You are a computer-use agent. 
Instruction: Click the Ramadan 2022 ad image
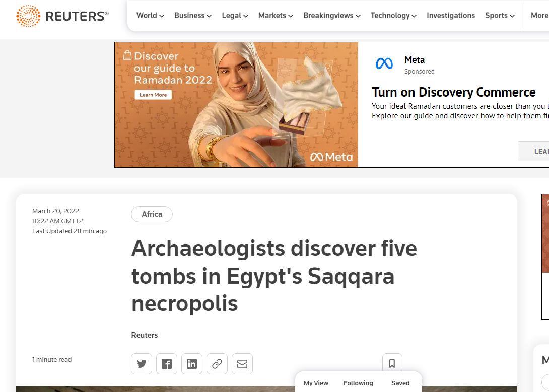(x=236, y=105)
